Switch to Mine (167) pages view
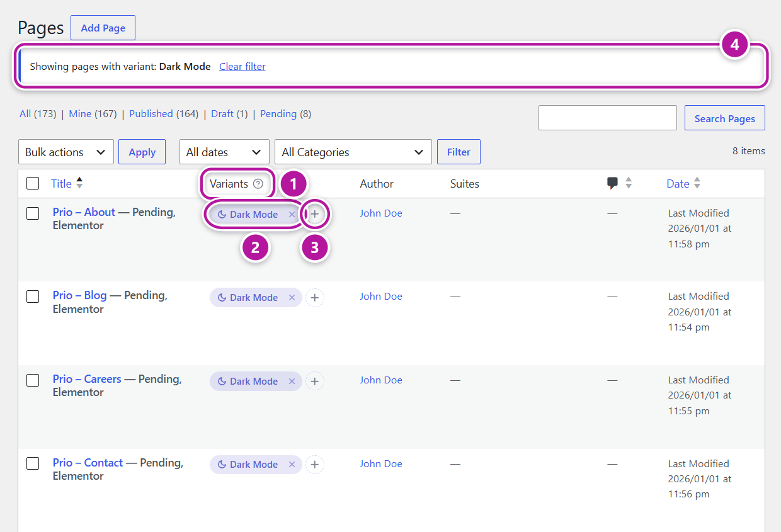781x532 pixels. [x=93, y=114]
